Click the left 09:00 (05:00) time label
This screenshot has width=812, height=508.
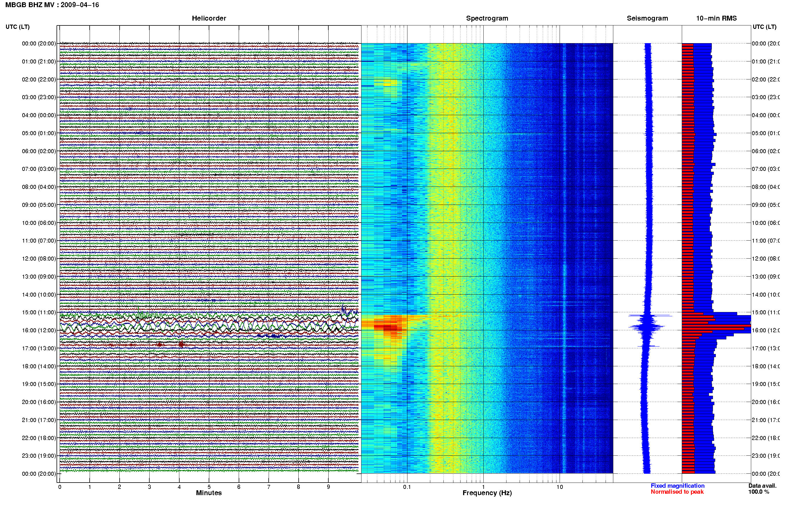pos(39,205)
